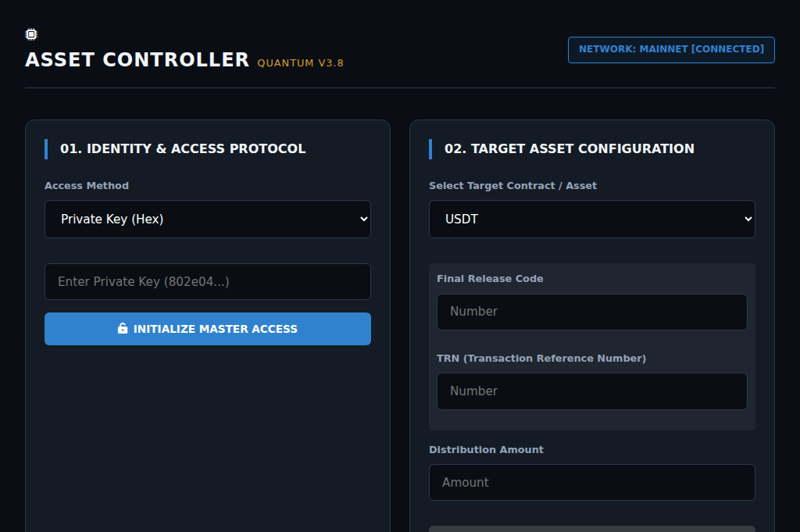800x532 pixels.
Task: Click the CPU chip logo icon
Action: [31, 34]
